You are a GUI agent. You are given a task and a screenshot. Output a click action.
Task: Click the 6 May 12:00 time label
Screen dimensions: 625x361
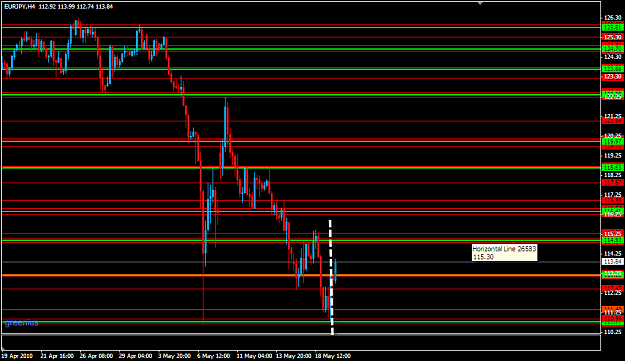click(213, 356)
